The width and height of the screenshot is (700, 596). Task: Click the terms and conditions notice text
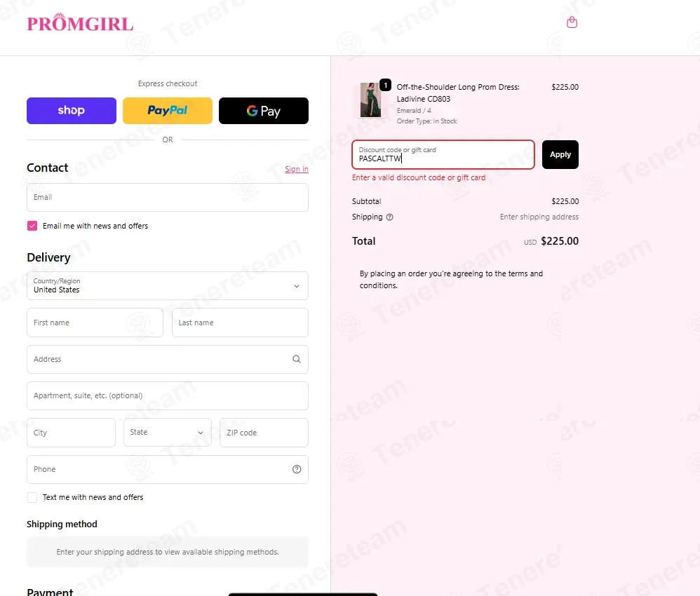pyautogui.click(x=451, y=280)
